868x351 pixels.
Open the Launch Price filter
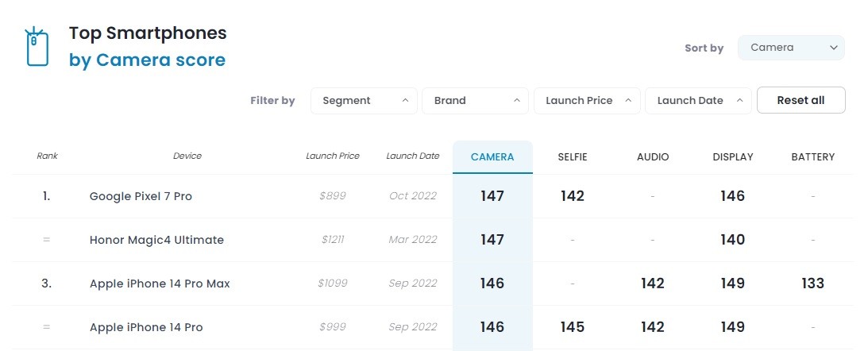point(587,101)
